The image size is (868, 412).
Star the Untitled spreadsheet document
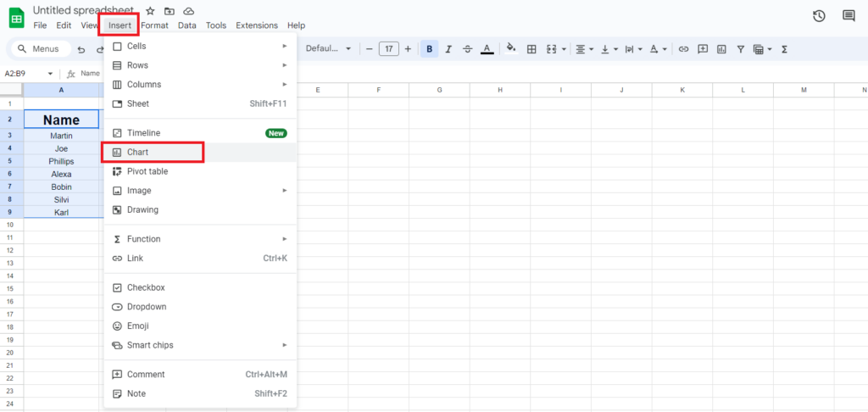150,11
